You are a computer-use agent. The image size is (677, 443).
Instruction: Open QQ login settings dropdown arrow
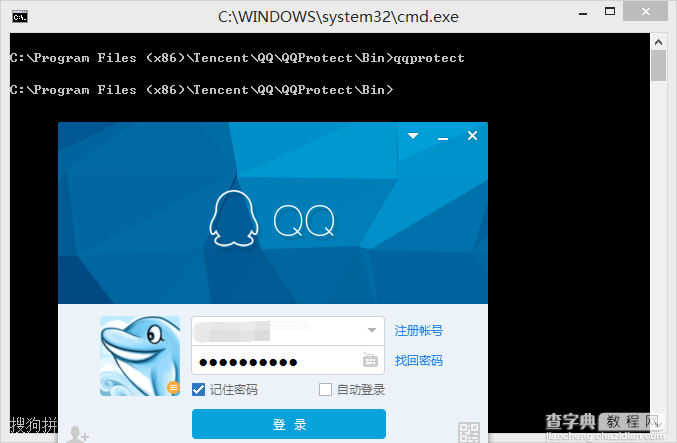[x=413, y=136]
